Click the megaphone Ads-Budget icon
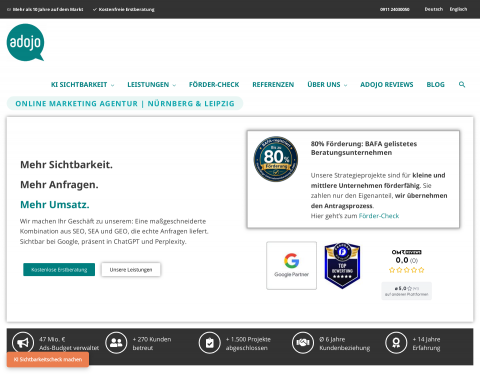Screen dimensions: 480x374 [23, 343]
